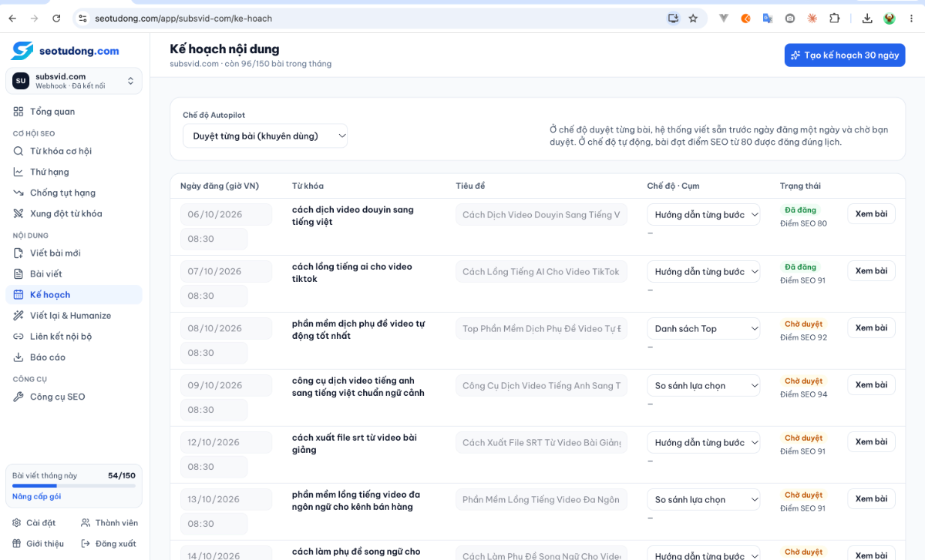Reload the page in browser

point(56,18)
